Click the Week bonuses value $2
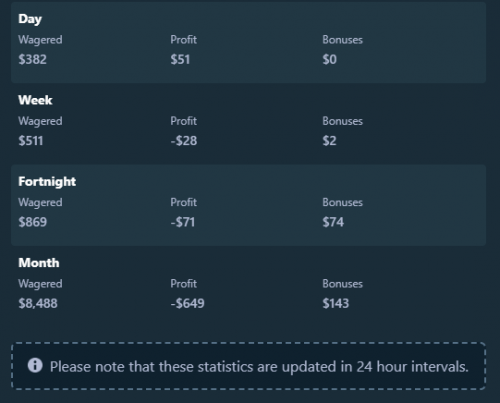Image resolution: width=500 pixels, height=403 pixels. 329,141
